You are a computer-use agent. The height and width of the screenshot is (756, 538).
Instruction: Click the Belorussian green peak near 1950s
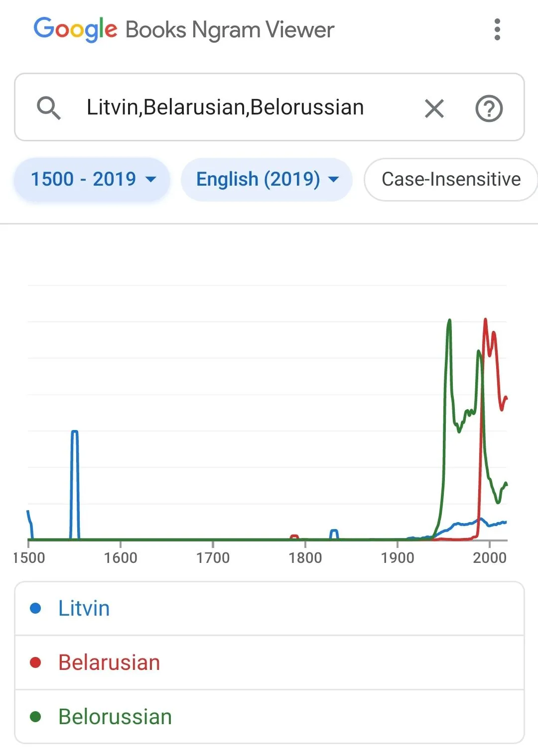point(449,322)
